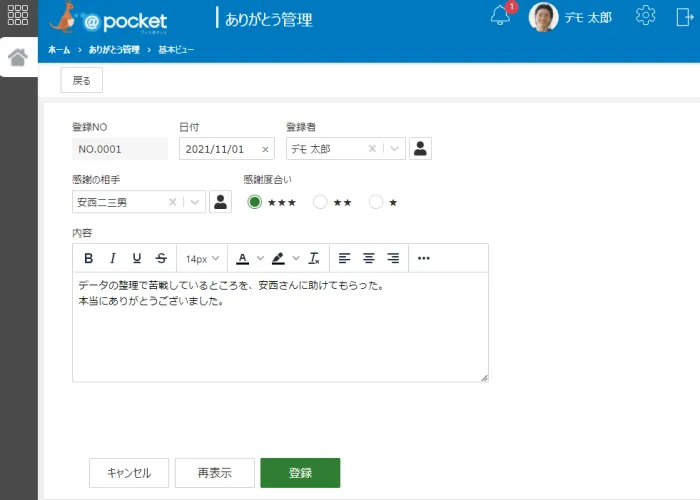
Task: Expand 感謝の相手 dropdown arrow
Action: point(195,202)
